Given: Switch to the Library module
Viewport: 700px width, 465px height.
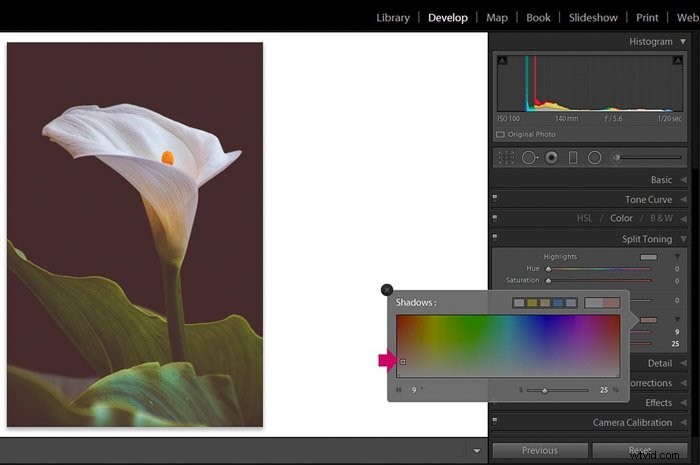Looking at the screenshot, I should [393, 18].
